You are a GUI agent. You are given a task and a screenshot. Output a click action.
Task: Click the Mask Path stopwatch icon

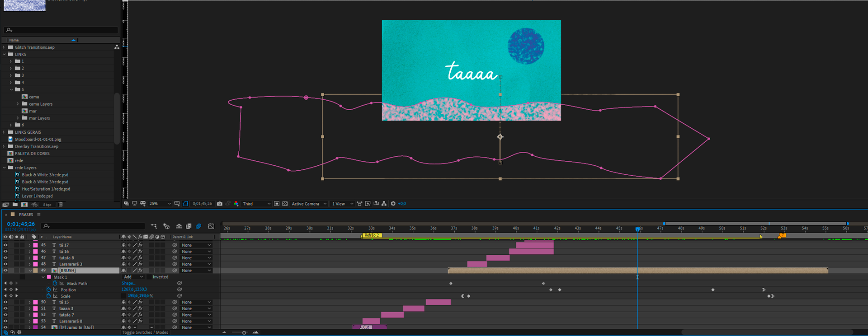pyautogui.click(x=55, y=283)
